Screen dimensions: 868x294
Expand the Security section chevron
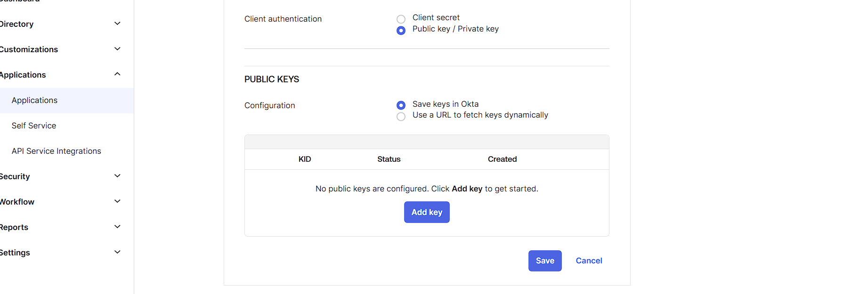click(x=117, y=176)
